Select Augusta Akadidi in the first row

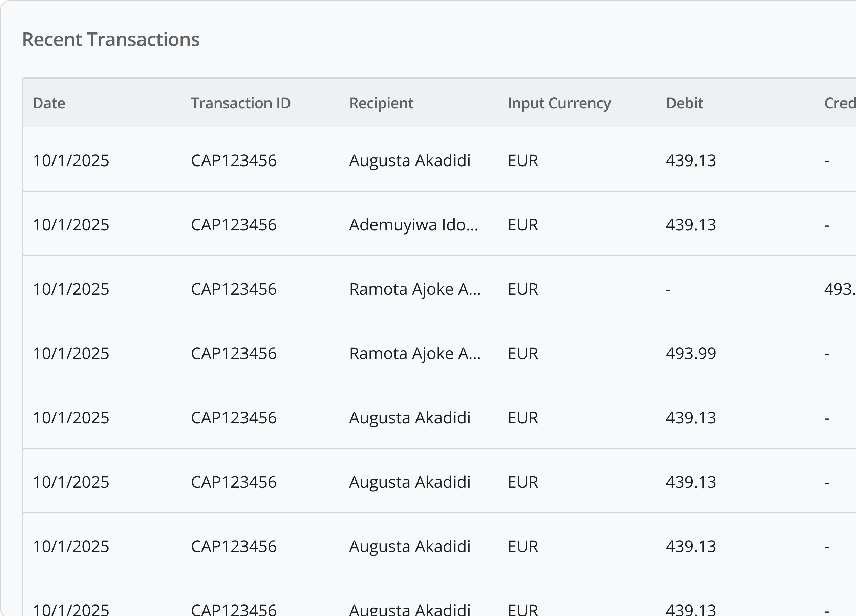[409, 161]
